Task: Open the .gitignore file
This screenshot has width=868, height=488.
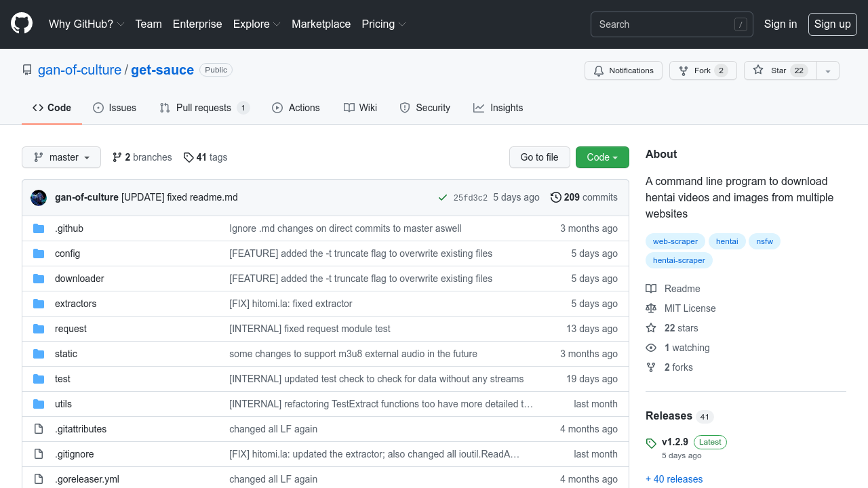Action: coord(75,454)
